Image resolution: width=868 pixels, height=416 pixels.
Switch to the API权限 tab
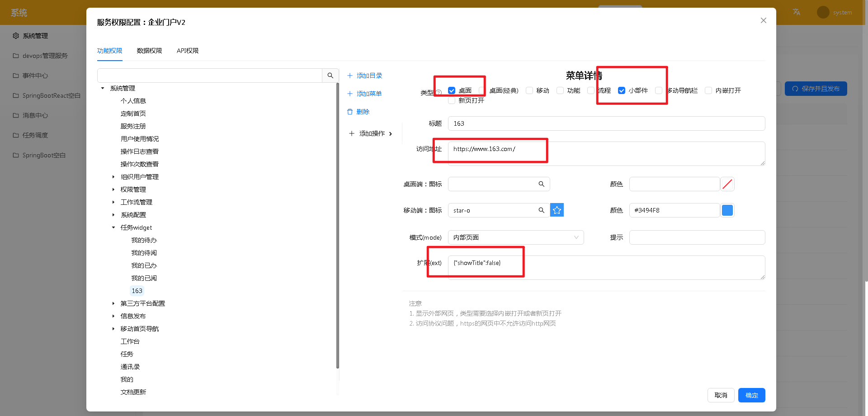(x=187, y=51)
